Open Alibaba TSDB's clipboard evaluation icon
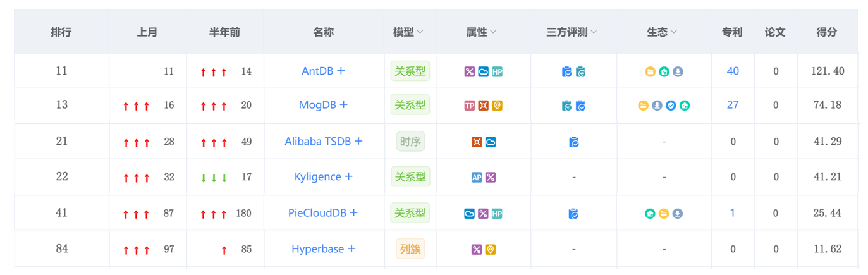The width and height of the screenshot is (868, 275). 574,142
